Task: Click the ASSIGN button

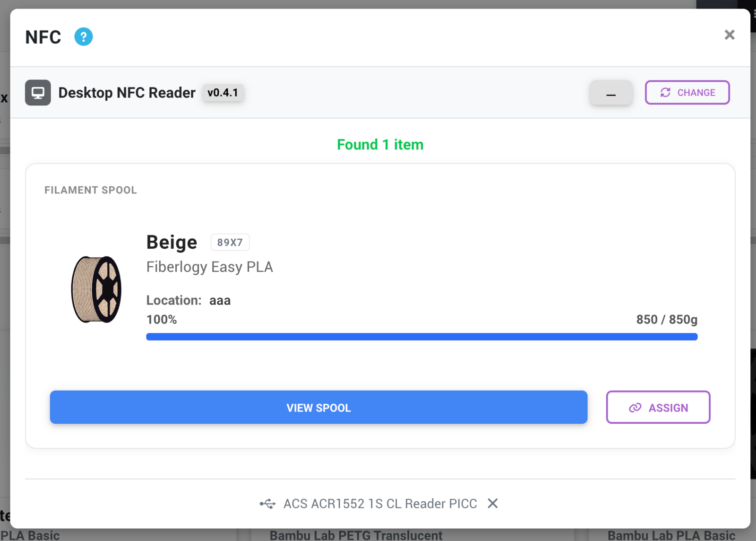Action: pyautogui.click(x=658, y=407)
